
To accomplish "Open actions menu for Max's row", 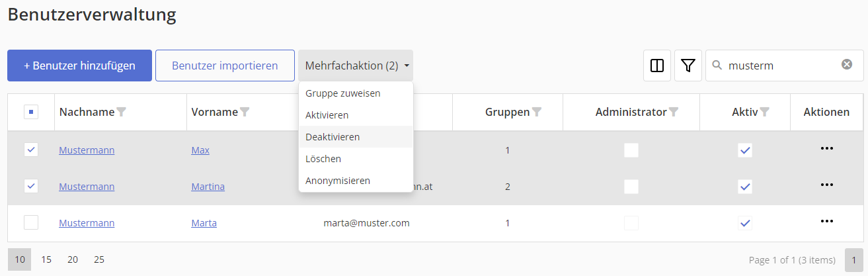I will point(826,148).
